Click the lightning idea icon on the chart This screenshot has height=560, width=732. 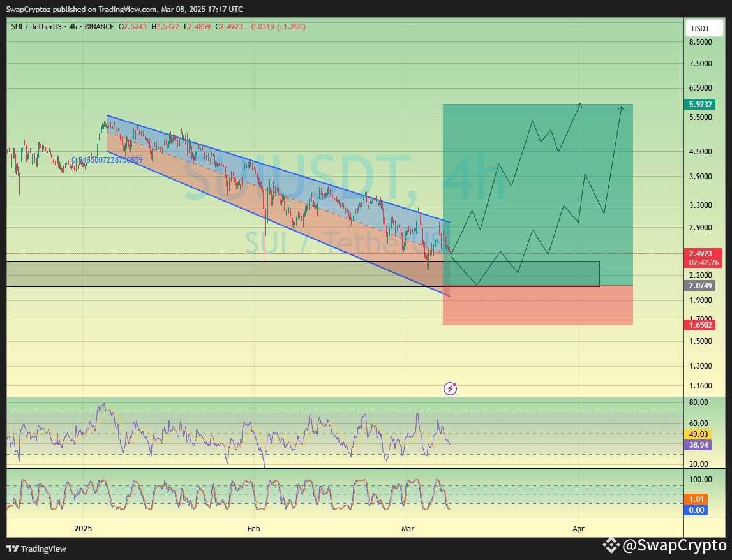[450, 388]
